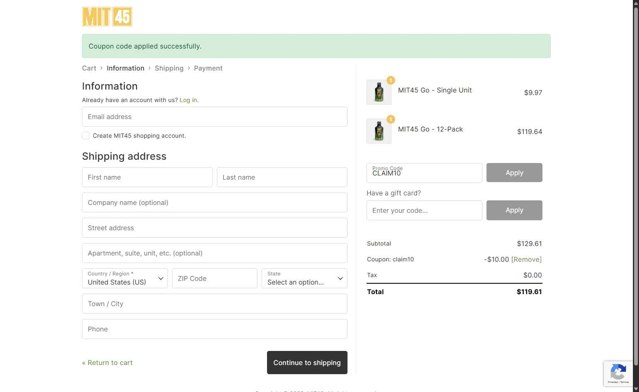Click the Coupon code applied successfully banner
The image size is (639, 392).
coord(316,46)
